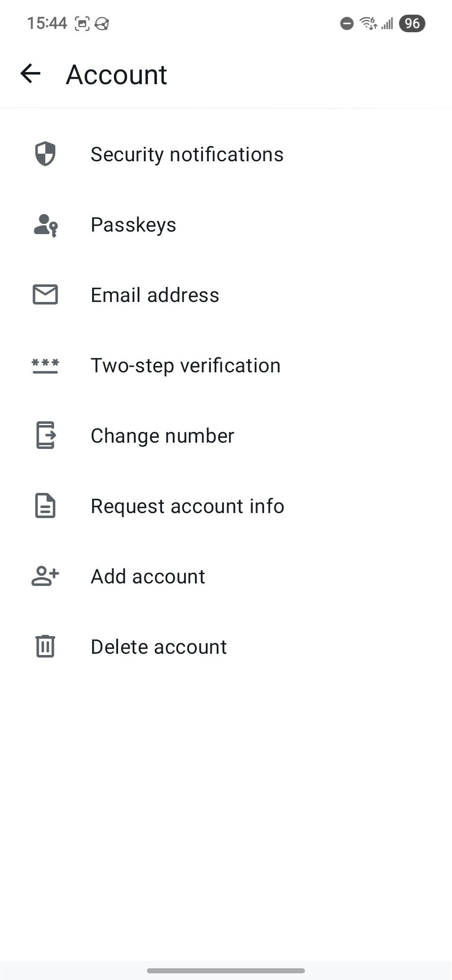Open the Passkeys settings entry
This screenshot has height=980, width=452.
click(x=133, y=225)
